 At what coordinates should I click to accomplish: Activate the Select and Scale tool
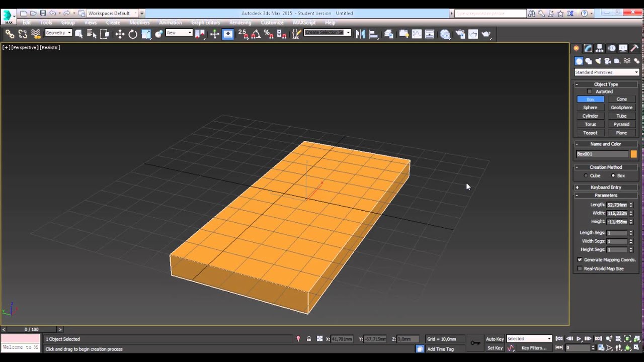(146, 34)
